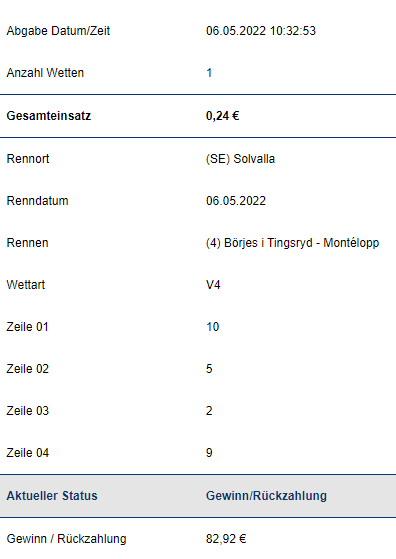
Task: Select the V4 bet type value
Action: 213,285
